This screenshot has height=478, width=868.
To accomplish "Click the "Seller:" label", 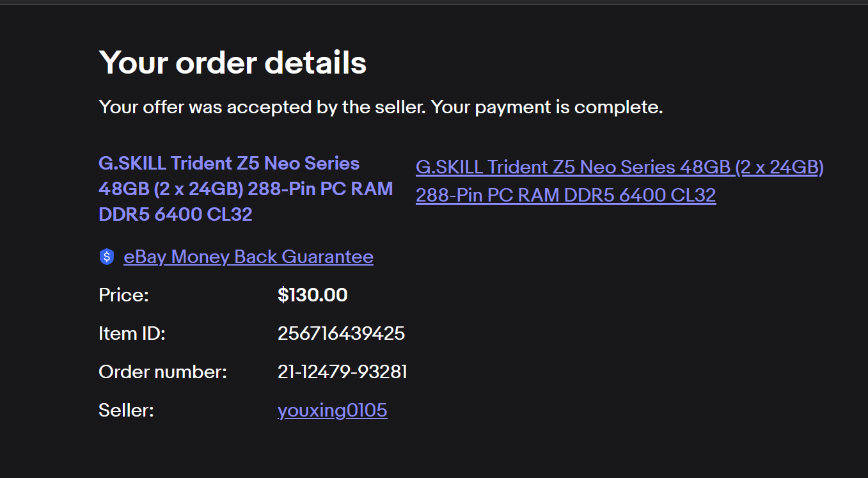I will click(x=126, y=410).
